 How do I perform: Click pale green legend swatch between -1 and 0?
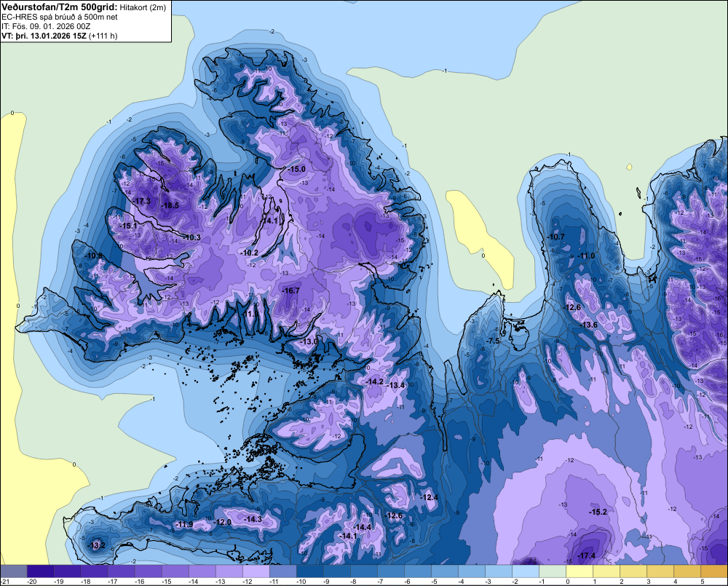(x=553, y=571)
